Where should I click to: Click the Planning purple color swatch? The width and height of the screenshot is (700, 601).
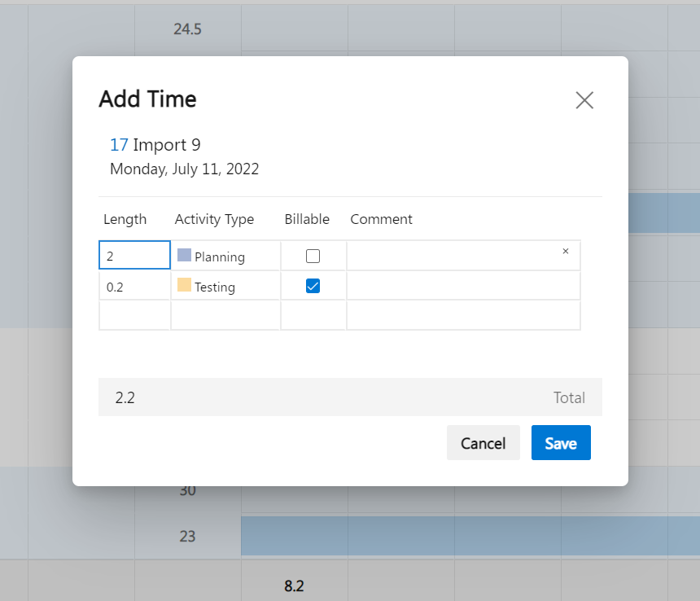(x=184, y=255)
